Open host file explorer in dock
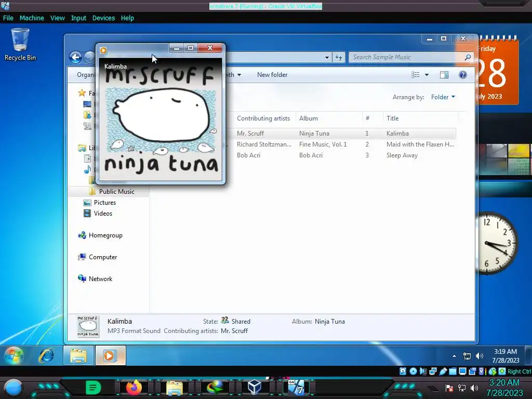532x399 pixels. (x=175, y=388)
